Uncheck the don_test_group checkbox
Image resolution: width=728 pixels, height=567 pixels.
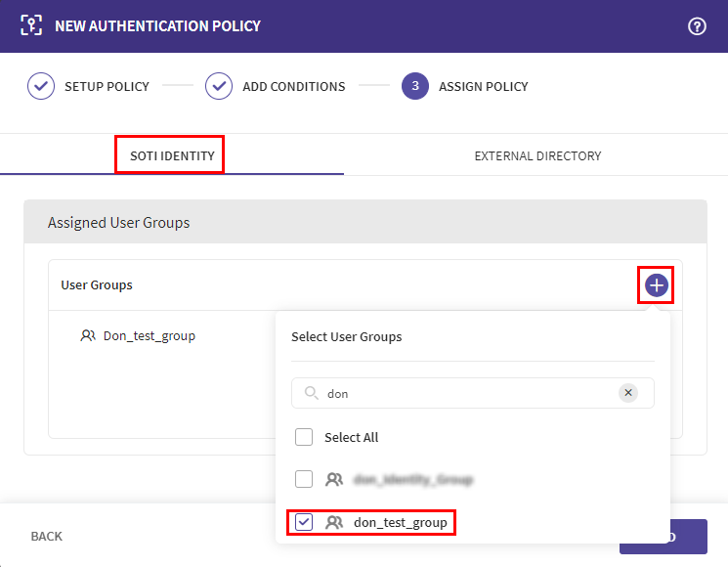304,522
